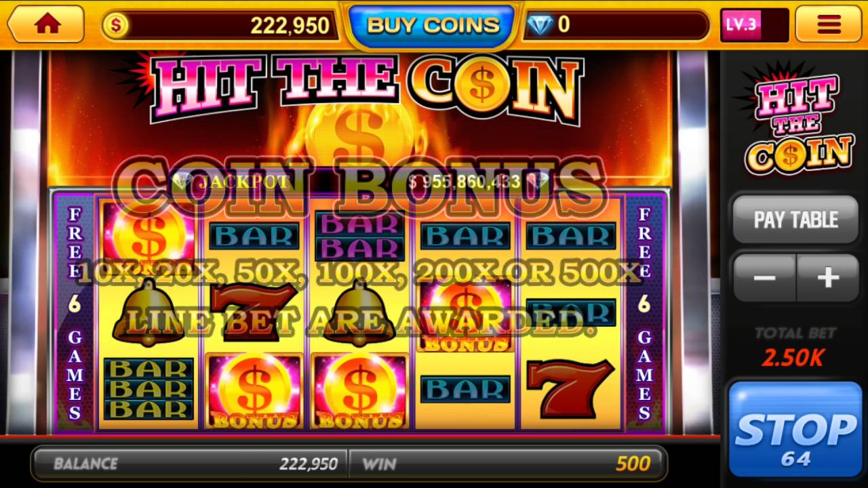Increase bet with the plus button
Screen dimensions: 868x488
coord(828,278)
